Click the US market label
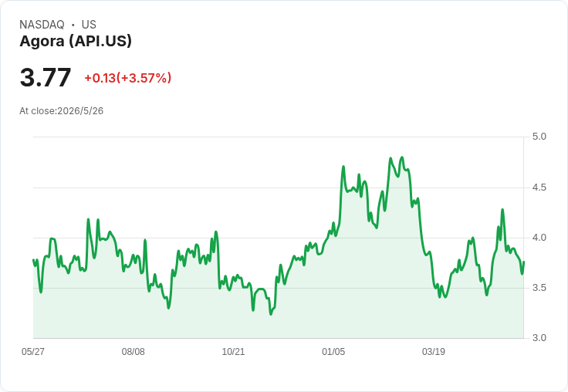Image resolution: width=568 pixels, height=392 pixels. coord(89,25)
